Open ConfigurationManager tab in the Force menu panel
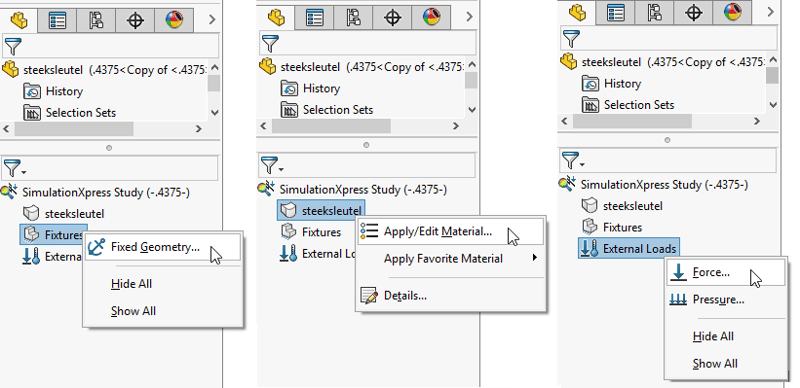The width and height of the screenshot is (800, 388). [x=654, y=12]
